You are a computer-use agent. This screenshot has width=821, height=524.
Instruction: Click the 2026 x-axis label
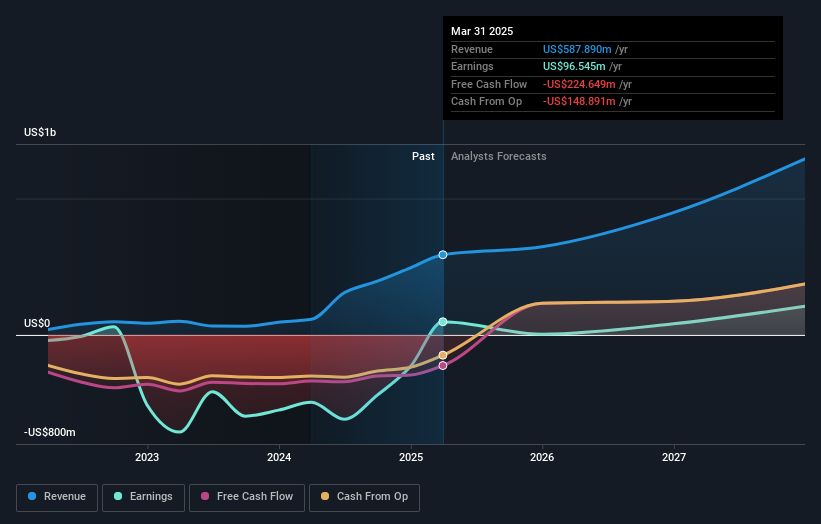[x=542, y=457]
